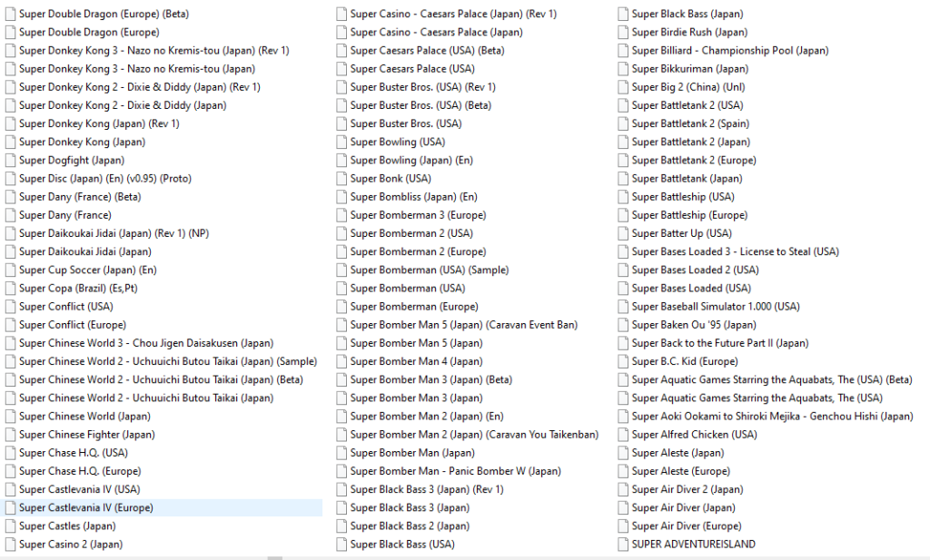Click the icon beside Super Dogfight (Japan)
Screen dimensions: 930x560
pyautogui.click(x=10, y=161)
